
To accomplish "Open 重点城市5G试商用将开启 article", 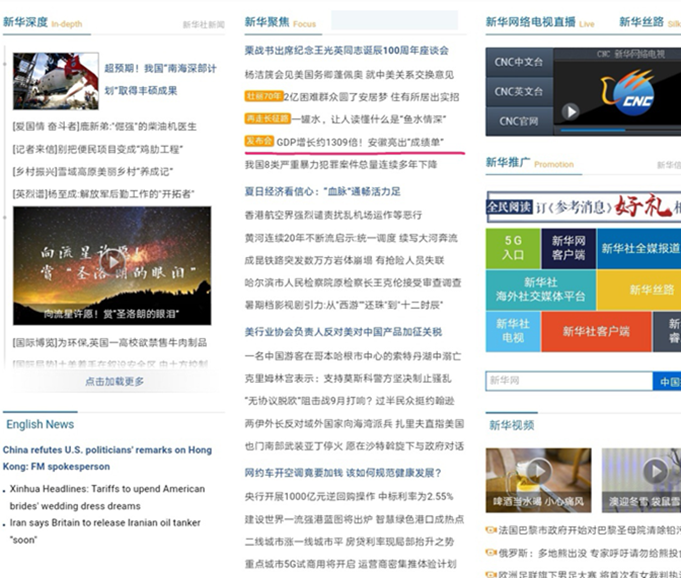I will tap(350, 564).
